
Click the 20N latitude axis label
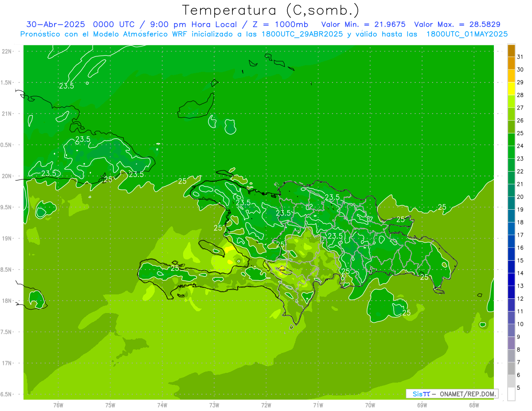[x=8, y=176]
